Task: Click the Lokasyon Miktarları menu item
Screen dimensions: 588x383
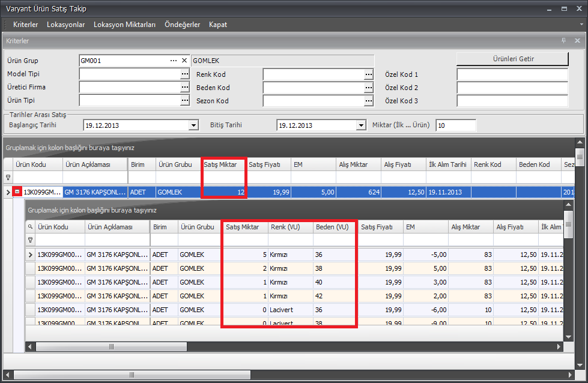Action: (124, 25)
